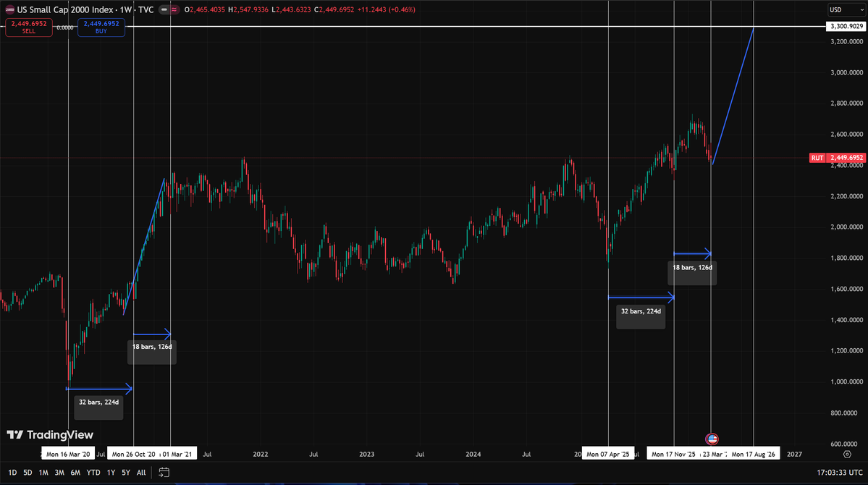Click the blue BUY 2,449.6952 button
The image size is (868, 485).
(101, 27)
